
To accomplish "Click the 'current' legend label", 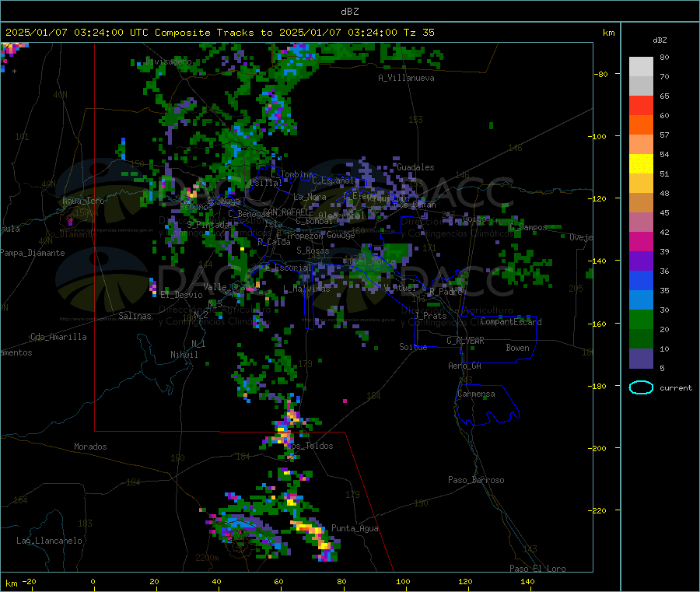I will (x=675, y=388).
